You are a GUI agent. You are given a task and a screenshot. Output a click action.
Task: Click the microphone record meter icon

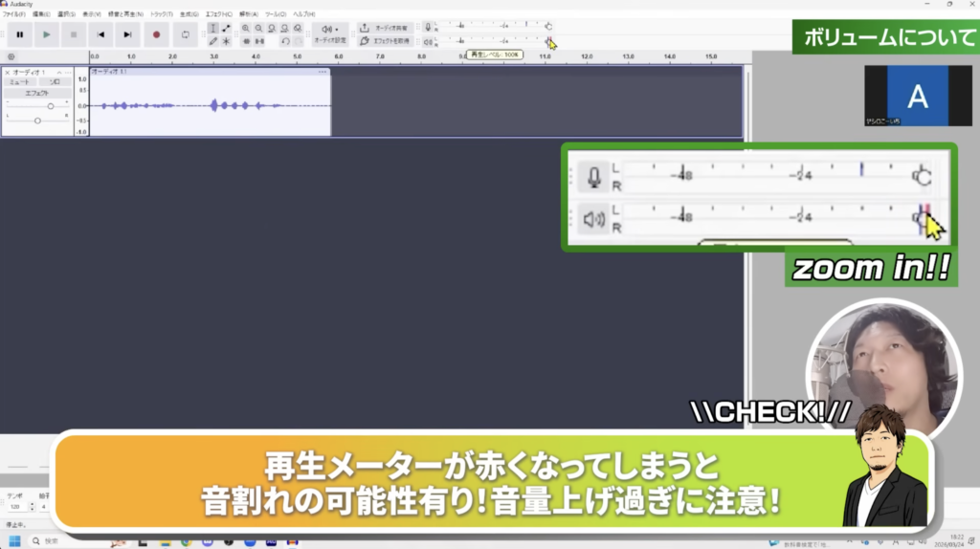coord(428,26)
